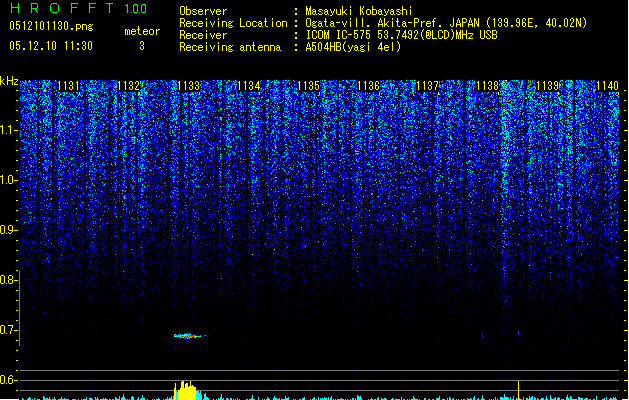This screenshot has height=400, width=629.
Task: Click observer name Masayuki Kobayashi
Action: pyautogui.click(x=359, y=11)
